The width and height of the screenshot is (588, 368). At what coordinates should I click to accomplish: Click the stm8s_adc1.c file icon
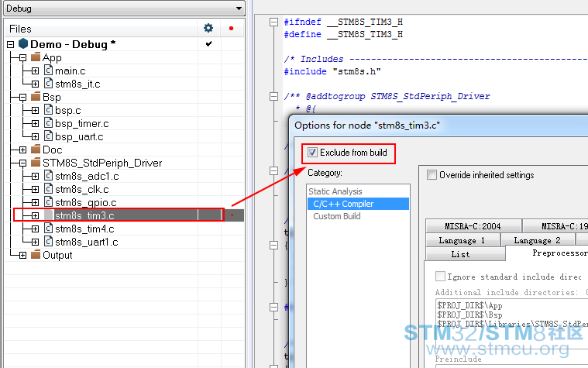[x=48, y=175]
